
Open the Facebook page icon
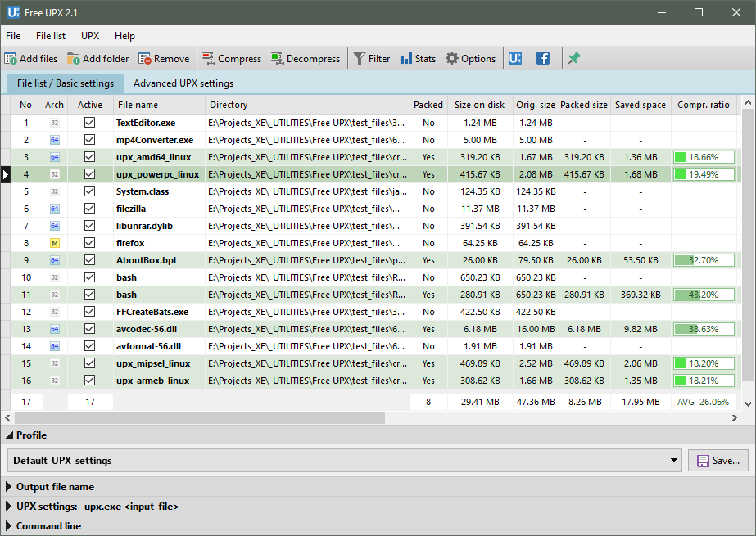tap(542, 59)
